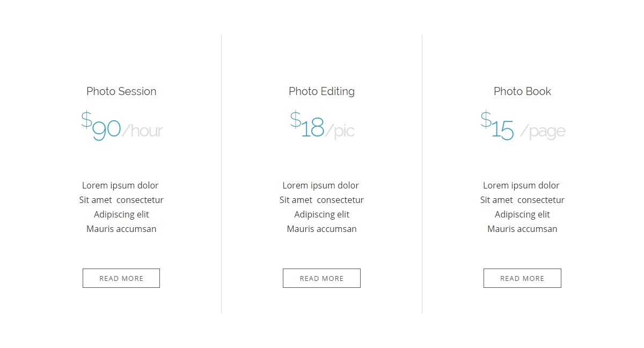644x348 pixels.
Task: Click Adipiscing elit in Photo Book
Action: (522, 214)
